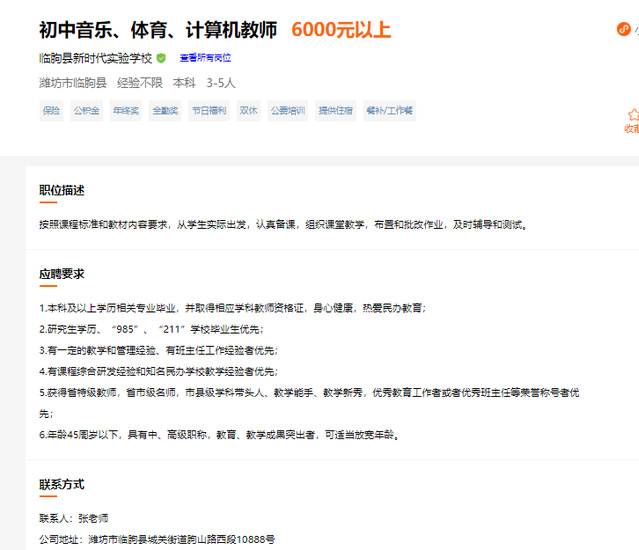The width and height of the screenshot is (639, 550).
Task: Click the 年终奖 benefit tag
Action: 126,110
